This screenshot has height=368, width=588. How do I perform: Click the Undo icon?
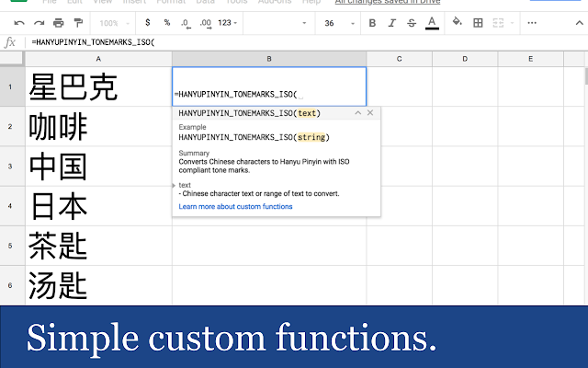pos(18,23)
